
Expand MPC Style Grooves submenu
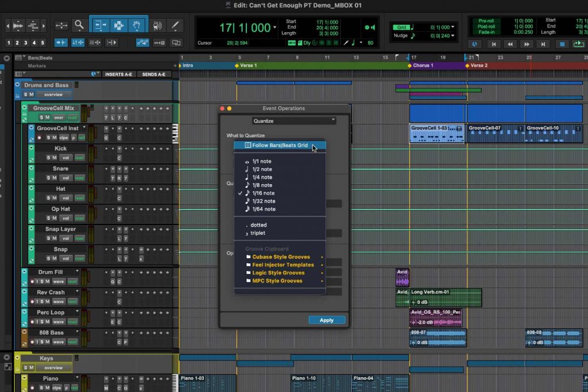[280, 281]
